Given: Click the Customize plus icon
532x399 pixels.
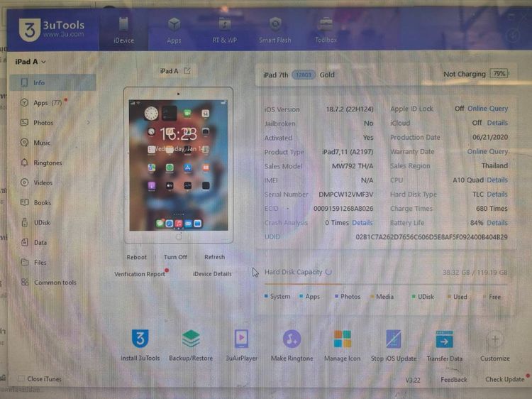Looking at the screenshot, I should [494, 339].
